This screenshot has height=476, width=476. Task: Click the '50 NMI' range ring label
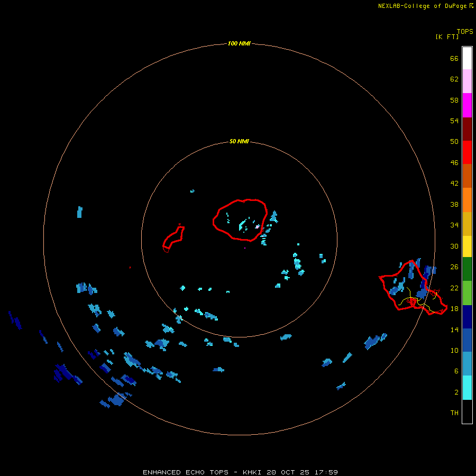239,141
